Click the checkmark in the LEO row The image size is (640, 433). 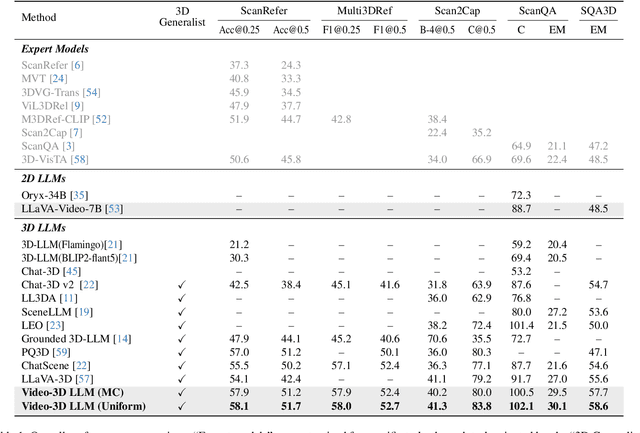pos(181,325)
